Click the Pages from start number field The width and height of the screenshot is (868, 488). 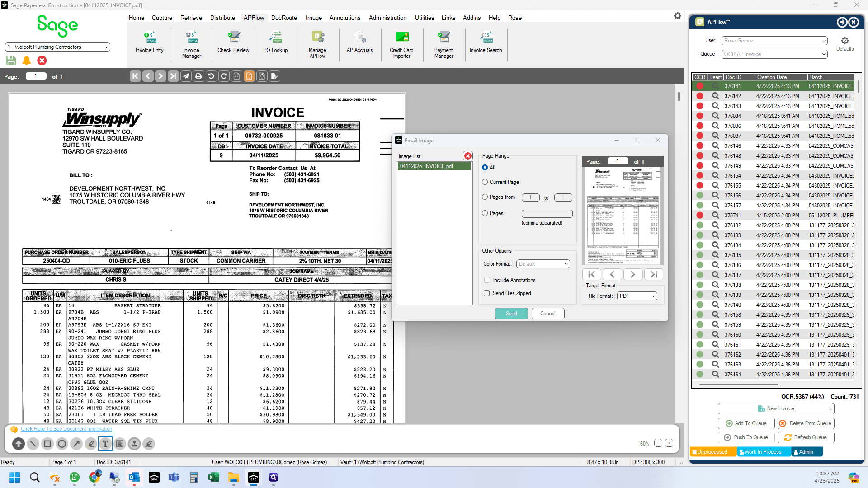pos(531,197)
